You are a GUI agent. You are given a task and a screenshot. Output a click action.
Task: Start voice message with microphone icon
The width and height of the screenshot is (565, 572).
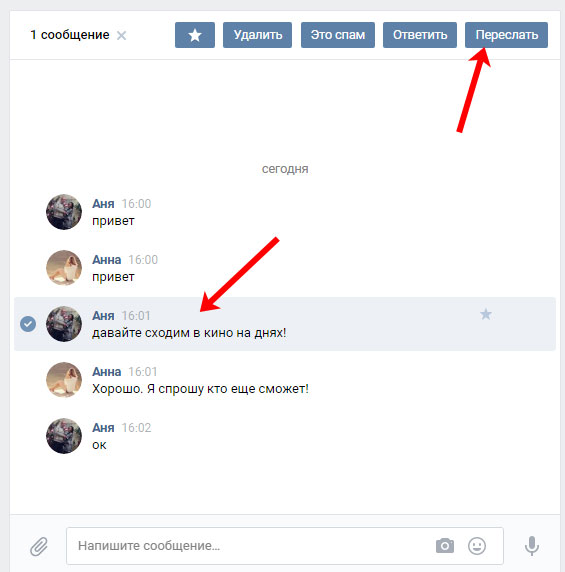532,546
